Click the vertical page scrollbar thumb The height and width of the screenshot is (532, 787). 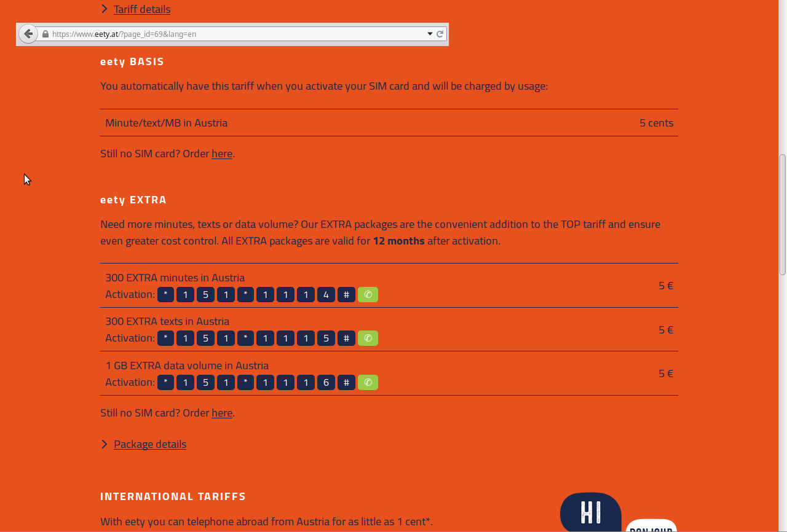pyautogui.click(x=782, y=215)
